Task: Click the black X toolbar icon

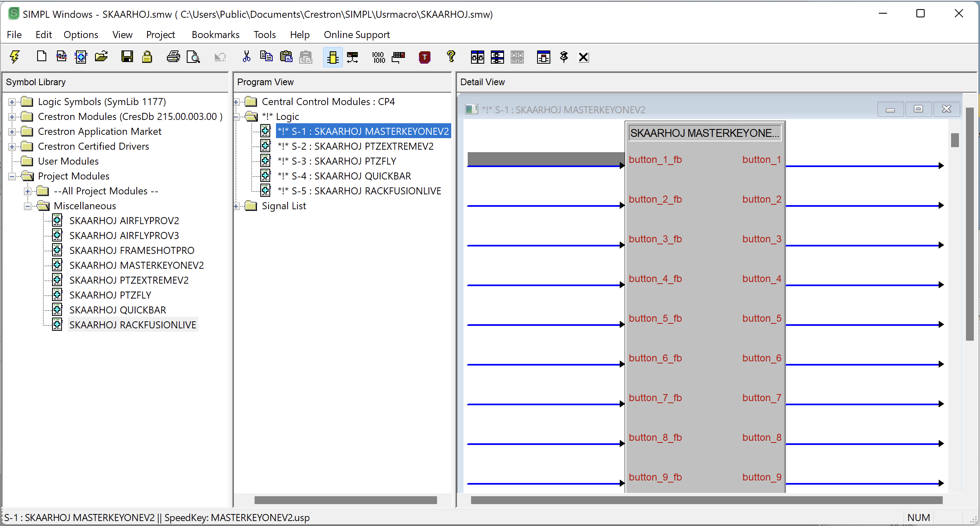Action: pos(583,57)
